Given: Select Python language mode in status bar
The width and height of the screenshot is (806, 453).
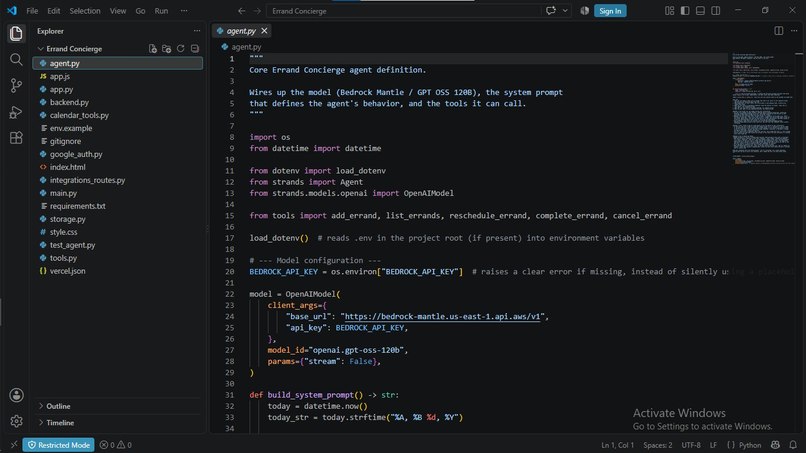Looking at the screenshot, I should 750,445.
